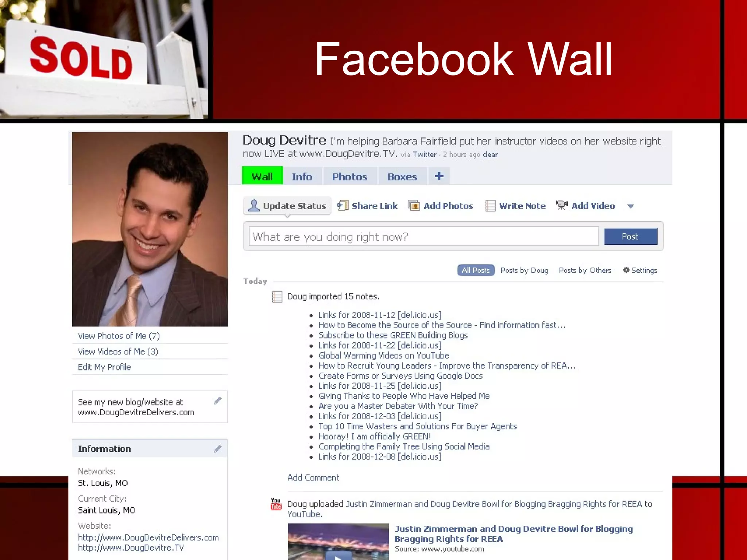Click 'Source: www.youtube.com' text
This screenshot has height=560, width=747.
(x=439, y=549)
